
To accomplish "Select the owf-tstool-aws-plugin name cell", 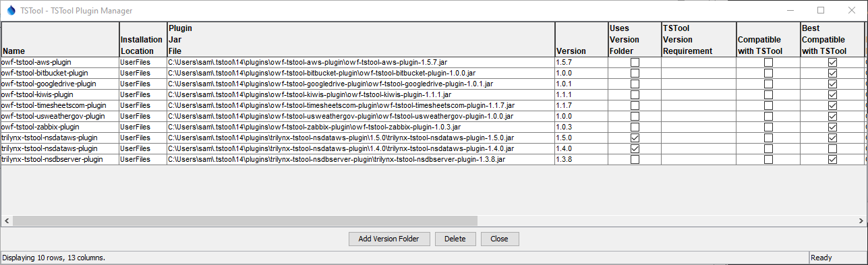I will (60, 62).
